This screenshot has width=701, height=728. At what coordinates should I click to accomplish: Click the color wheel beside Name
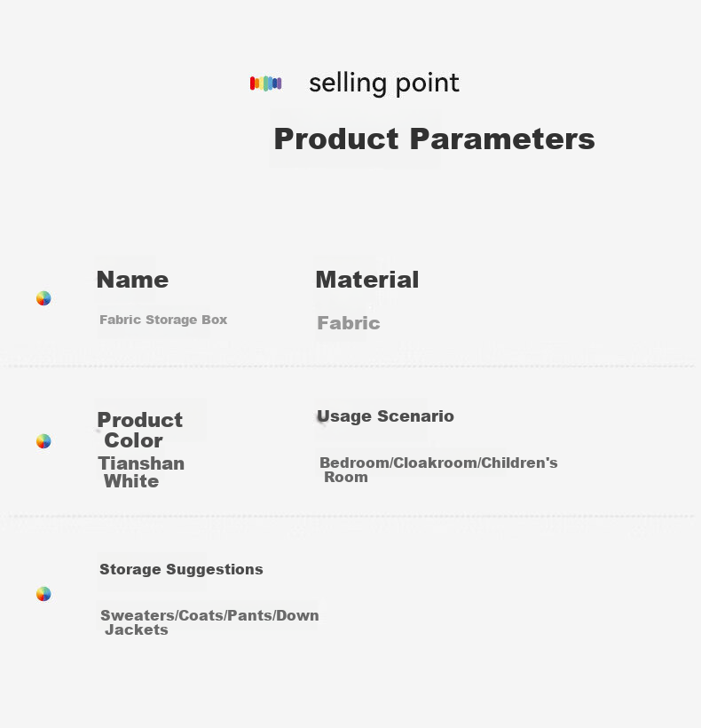click(x=43, y=298)
